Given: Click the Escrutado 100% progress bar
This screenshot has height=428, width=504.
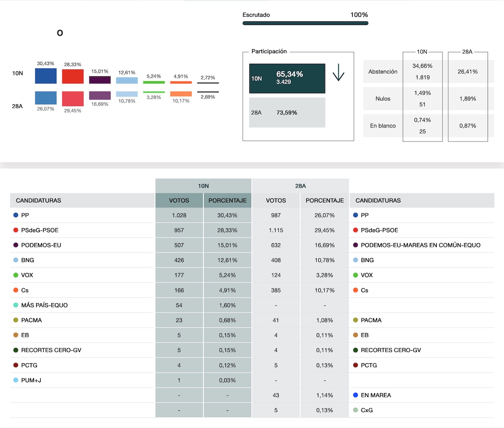Looking at the screenshot, I should pos(305,23).
